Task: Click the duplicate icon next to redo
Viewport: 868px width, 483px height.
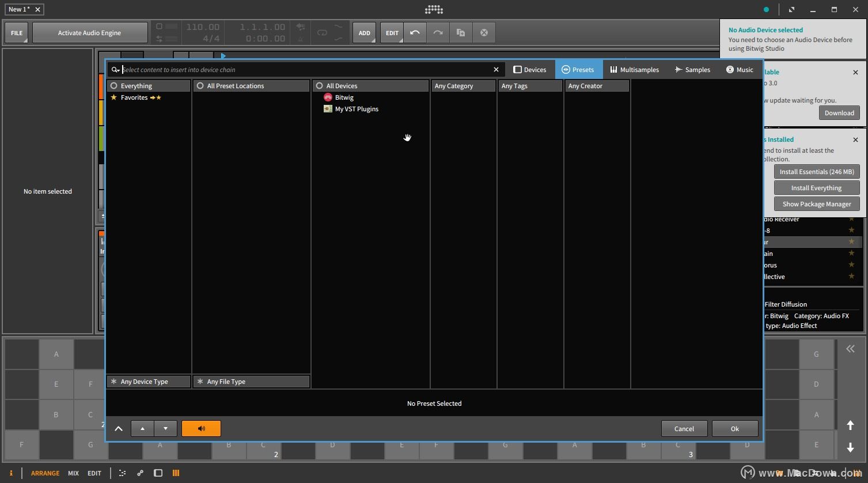Action: tap(461, 33)
